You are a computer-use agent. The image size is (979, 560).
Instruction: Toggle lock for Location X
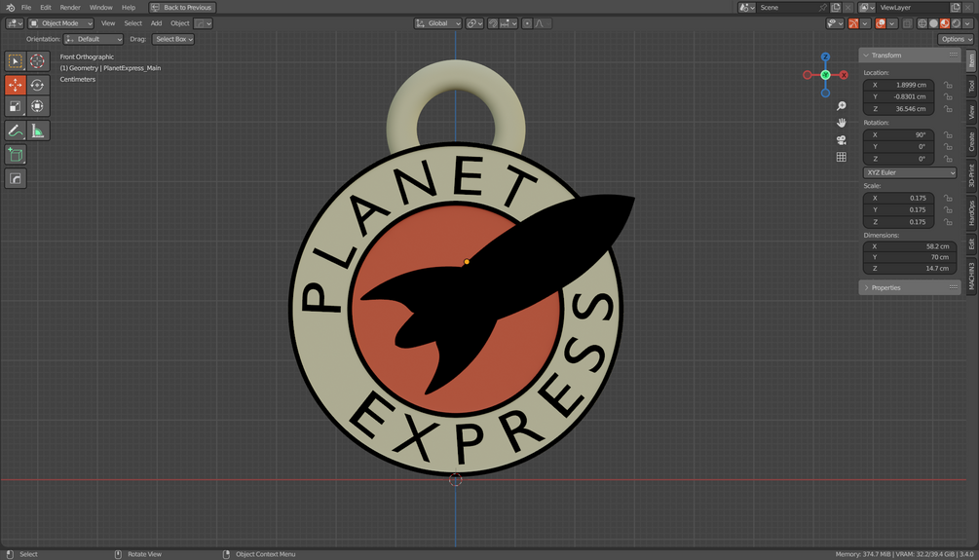click(948, 85)
